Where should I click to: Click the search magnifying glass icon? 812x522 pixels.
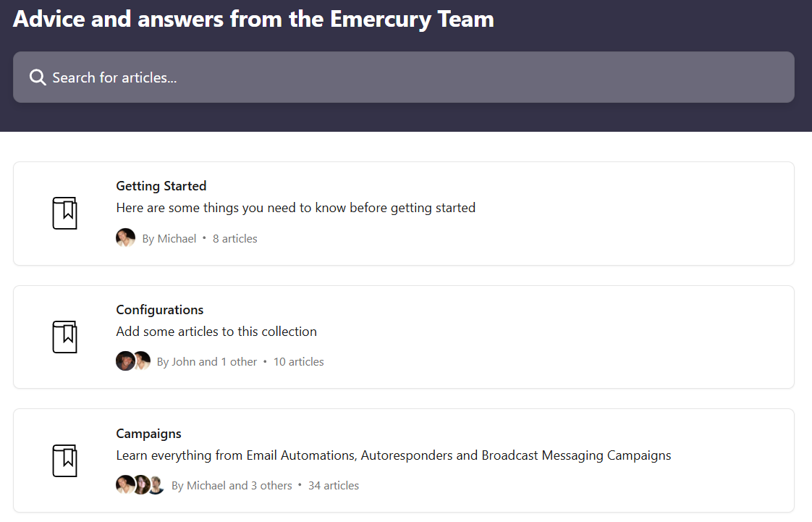(x=38, y=77)
